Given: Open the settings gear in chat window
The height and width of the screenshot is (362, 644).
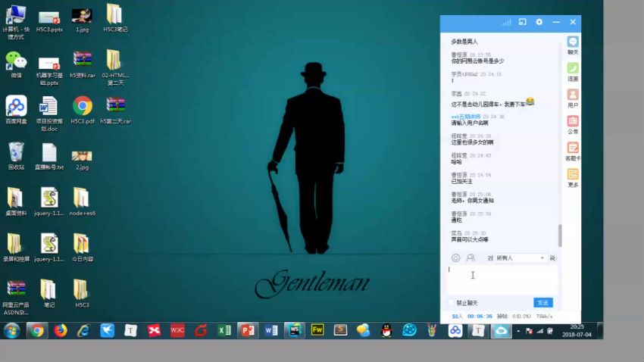Looking at the screenshot, I should click(x=539, y=23).
